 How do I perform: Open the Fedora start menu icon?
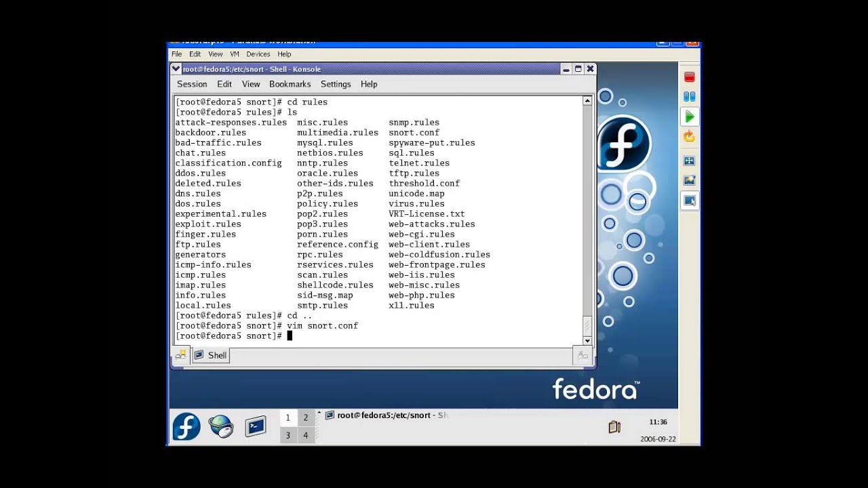tap(186, 426)
